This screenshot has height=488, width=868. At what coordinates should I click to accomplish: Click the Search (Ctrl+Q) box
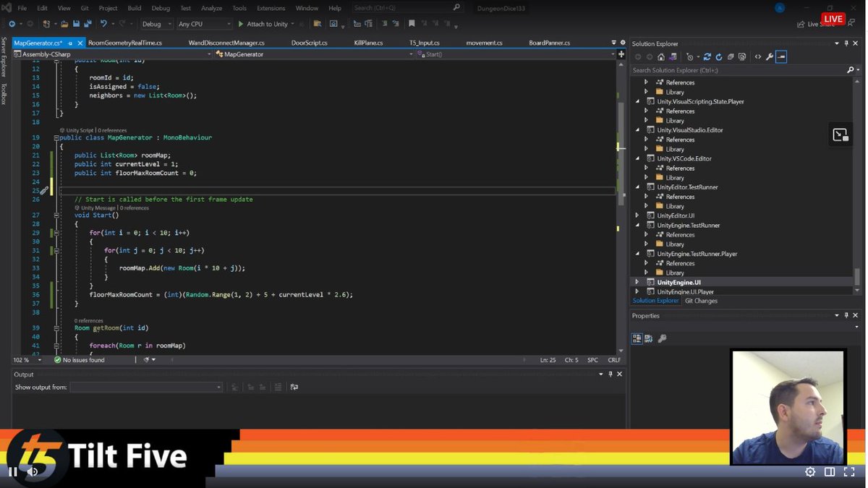coord(407,7)
